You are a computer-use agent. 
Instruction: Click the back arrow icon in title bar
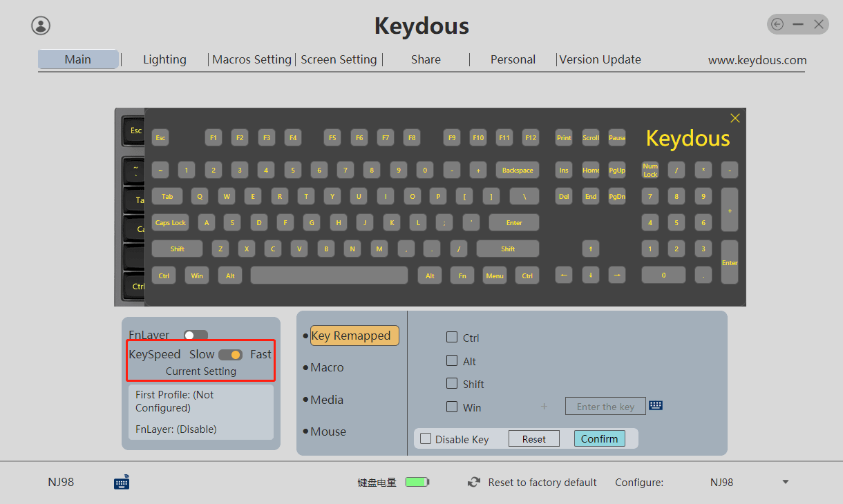(x=777, y=25)
